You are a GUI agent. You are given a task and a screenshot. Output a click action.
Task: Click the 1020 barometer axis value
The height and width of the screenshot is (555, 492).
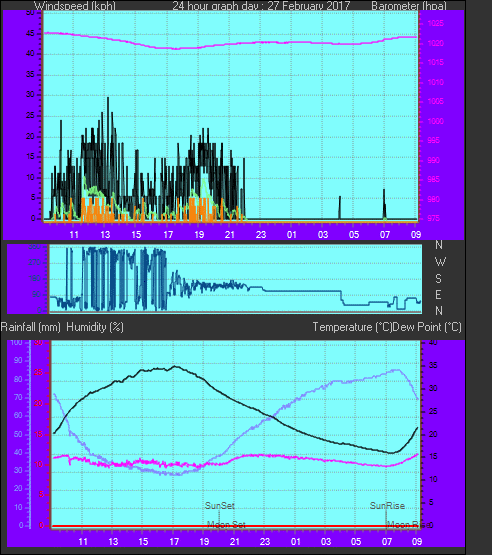[435, 44]
